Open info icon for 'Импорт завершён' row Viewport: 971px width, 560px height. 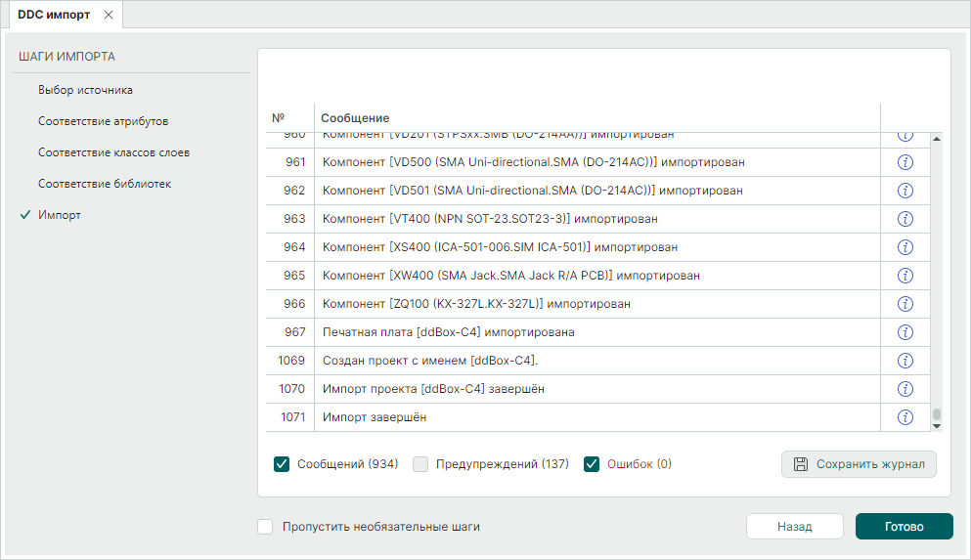(905, 417)
